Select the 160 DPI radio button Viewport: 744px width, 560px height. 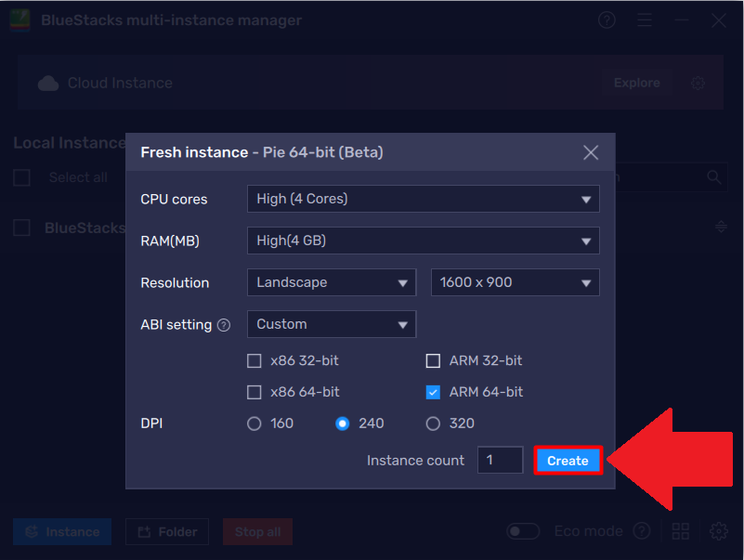click(255, 423)
